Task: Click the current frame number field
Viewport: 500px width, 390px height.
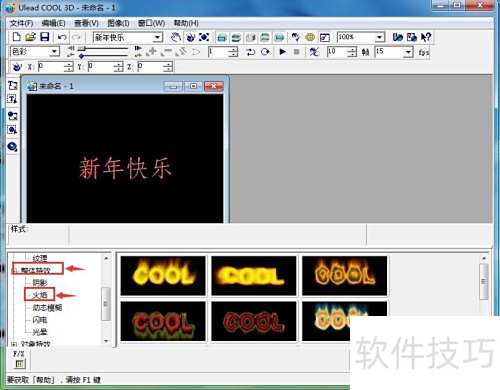Action: pos(219,52)
